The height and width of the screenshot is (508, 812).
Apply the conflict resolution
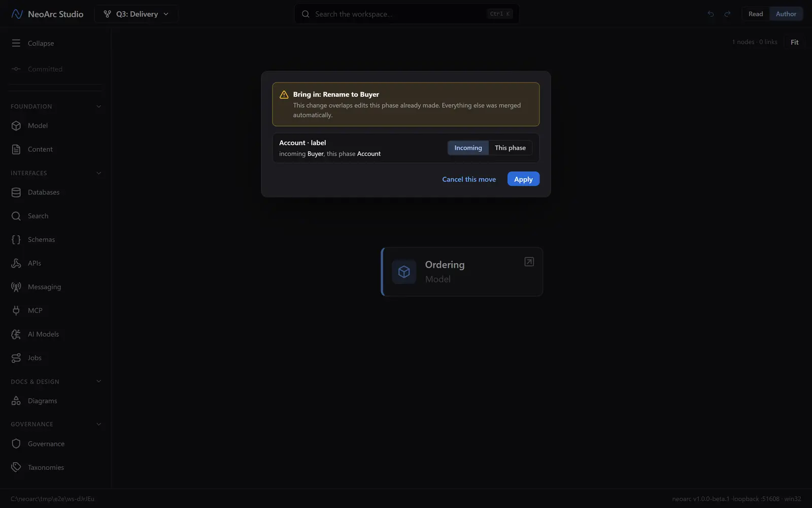pos(523,179)
